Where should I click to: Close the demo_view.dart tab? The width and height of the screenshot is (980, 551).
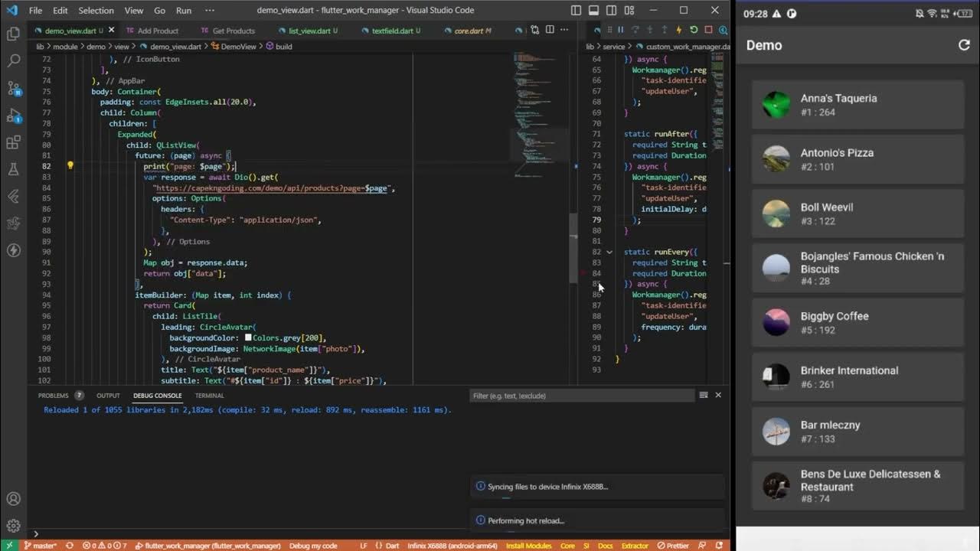tap(112, 30)
